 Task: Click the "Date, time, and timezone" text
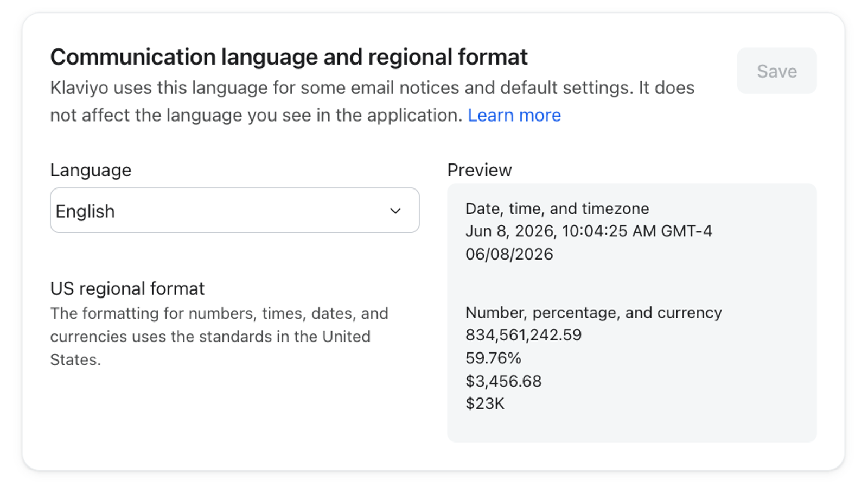557,209
